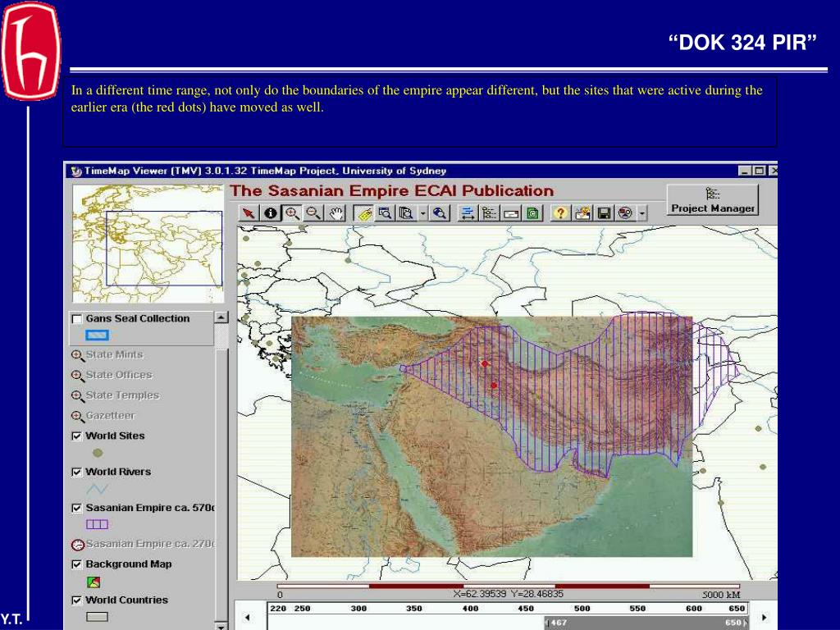Uncheck the World Countries layer
Screen dimensions: 840x630
(77, 600)
